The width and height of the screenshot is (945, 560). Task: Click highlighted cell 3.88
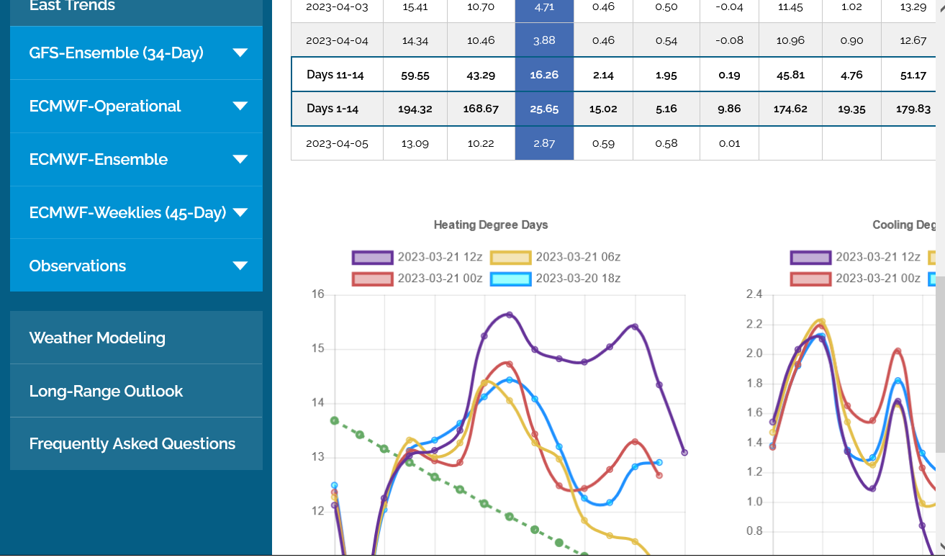[544, 40]
